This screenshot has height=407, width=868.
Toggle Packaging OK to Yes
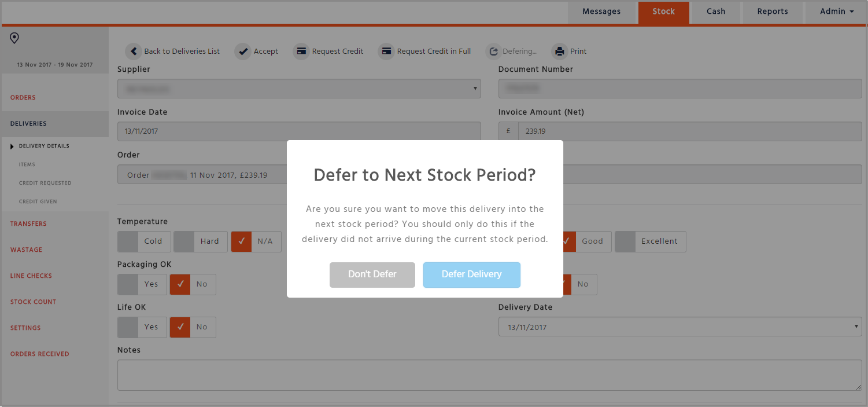pos(142,284)
